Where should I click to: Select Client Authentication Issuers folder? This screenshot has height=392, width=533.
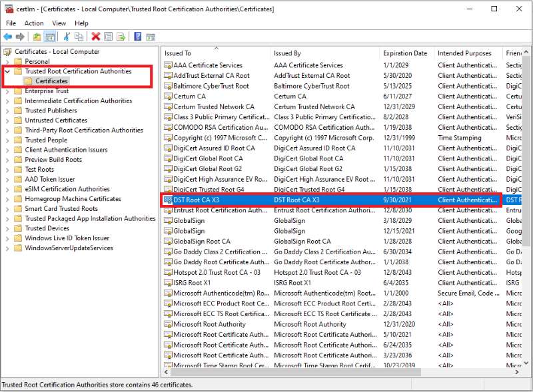[x=66, y=150]
